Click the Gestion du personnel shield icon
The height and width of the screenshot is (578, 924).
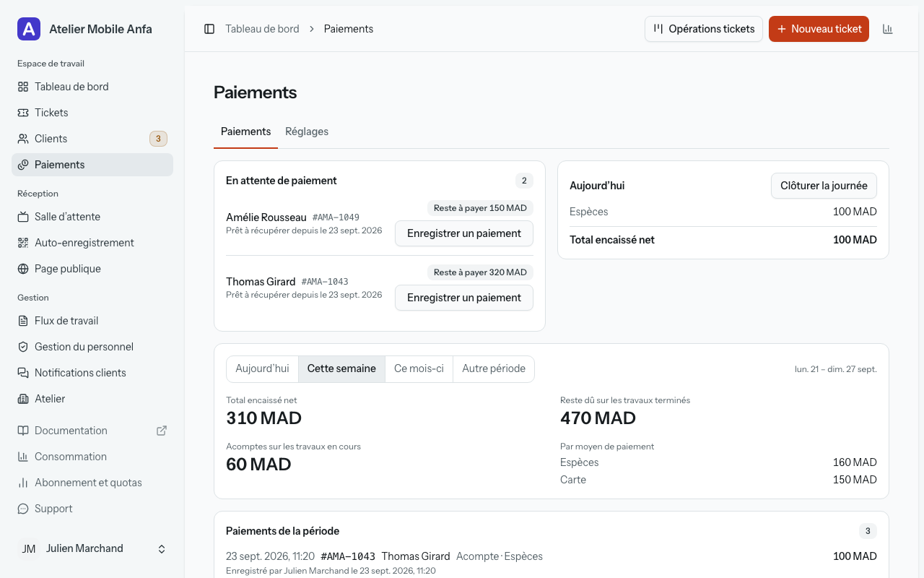coord(23,347)
